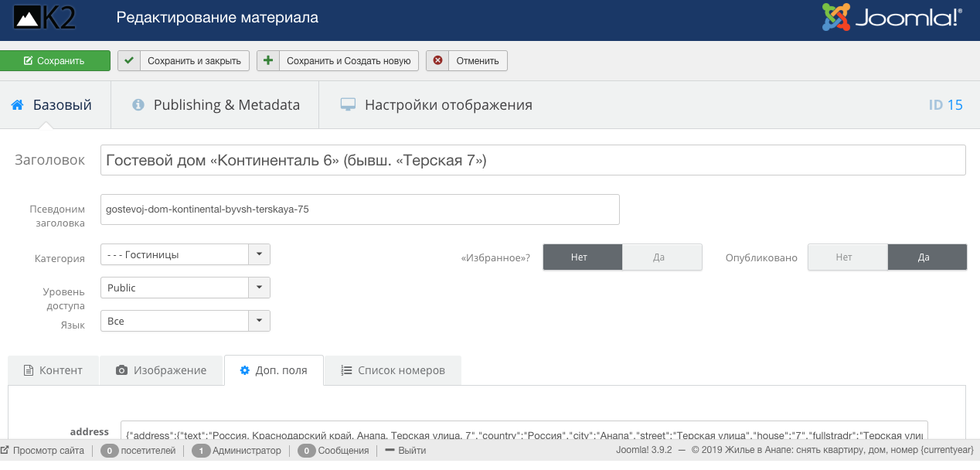The width and height of the screenshot is (980, 470).
Task: Click the Сообщения link in status bar
Action: click(x=342, y=450)
